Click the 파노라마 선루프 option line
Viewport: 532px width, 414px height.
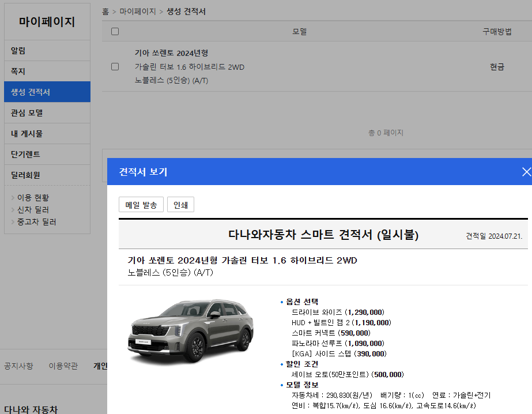pos(338,344)
